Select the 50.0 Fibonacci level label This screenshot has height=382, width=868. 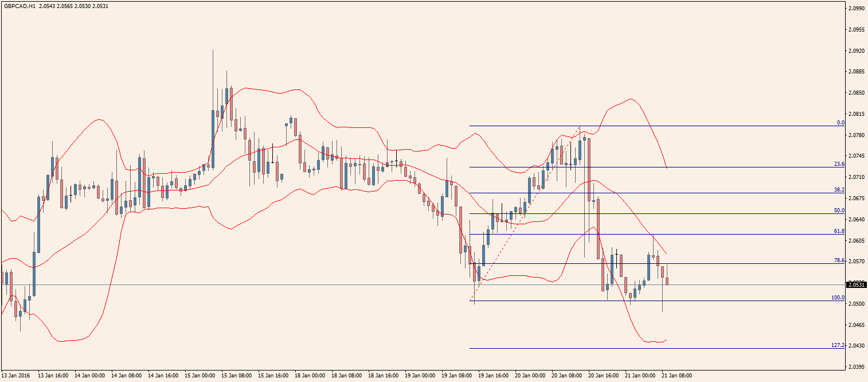[x=839, y=211]
